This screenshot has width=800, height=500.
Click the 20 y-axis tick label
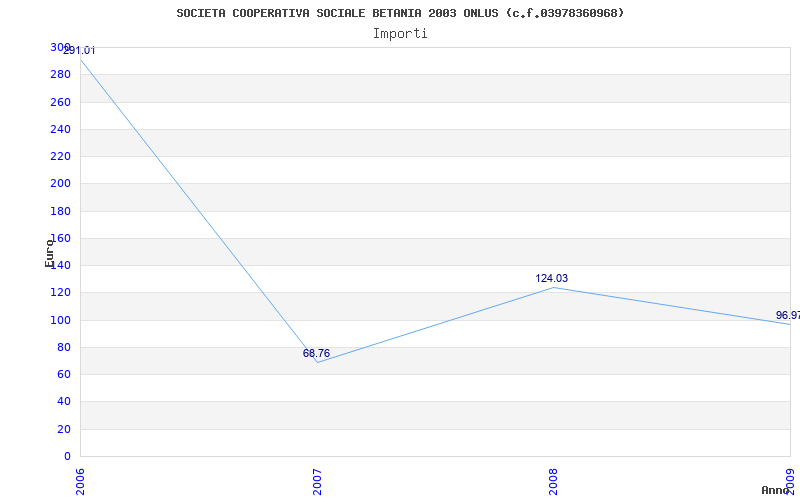(x=64, y=429)
